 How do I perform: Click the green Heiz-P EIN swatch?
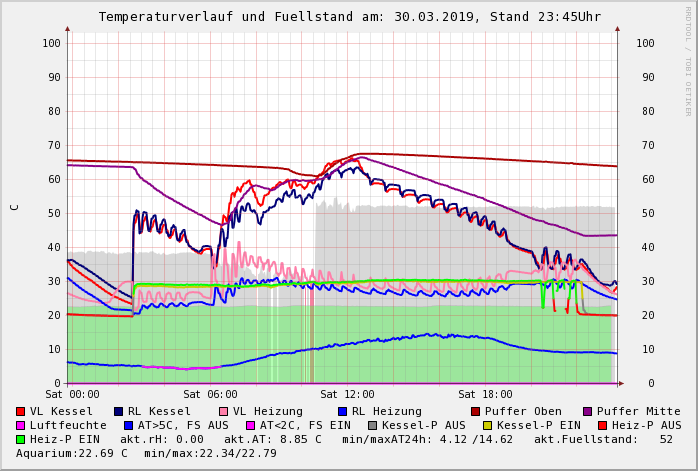(21, 439)
